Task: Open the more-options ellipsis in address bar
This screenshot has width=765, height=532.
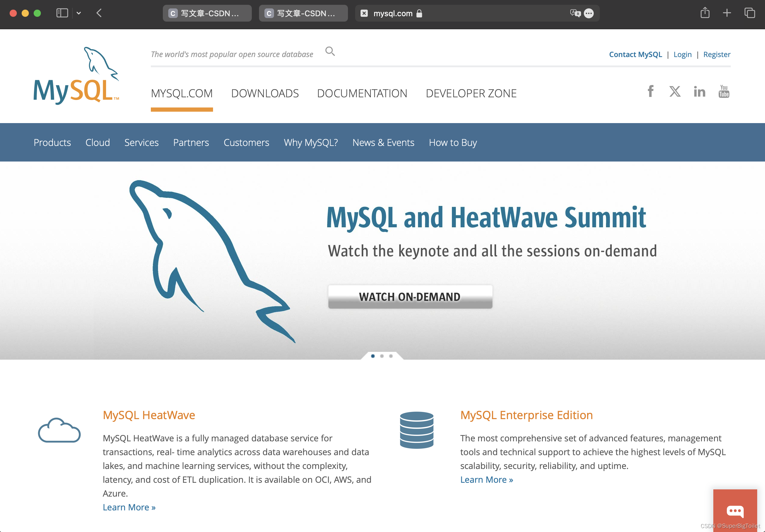Action: 589,13
